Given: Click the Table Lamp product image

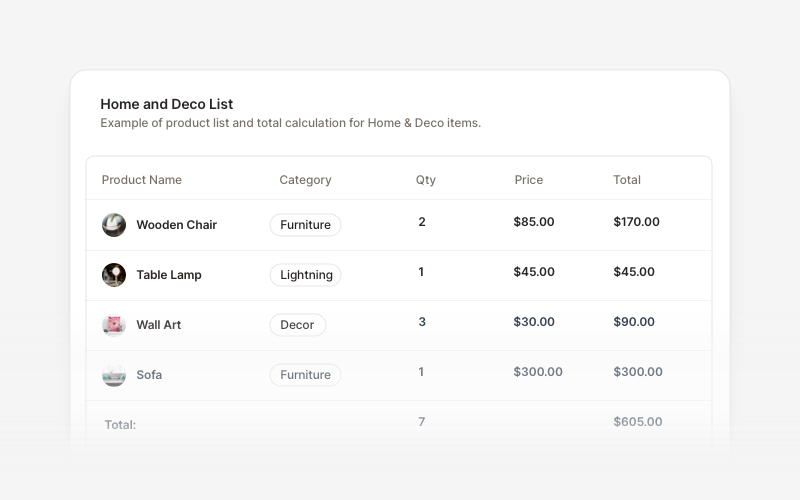Looking at the screenshot, I should pos(114,275).
